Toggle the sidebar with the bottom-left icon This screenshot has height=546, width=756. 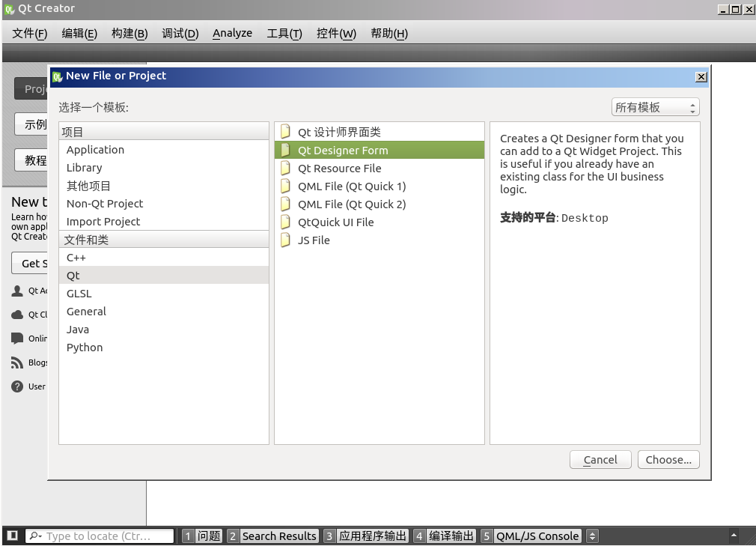pyautogui.click(x=13, y=536)
